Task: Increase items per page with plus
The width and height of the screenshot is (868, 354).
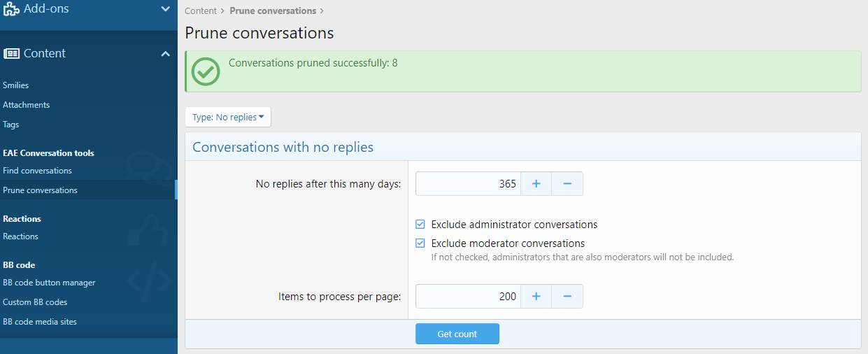Action: (536, 297)
